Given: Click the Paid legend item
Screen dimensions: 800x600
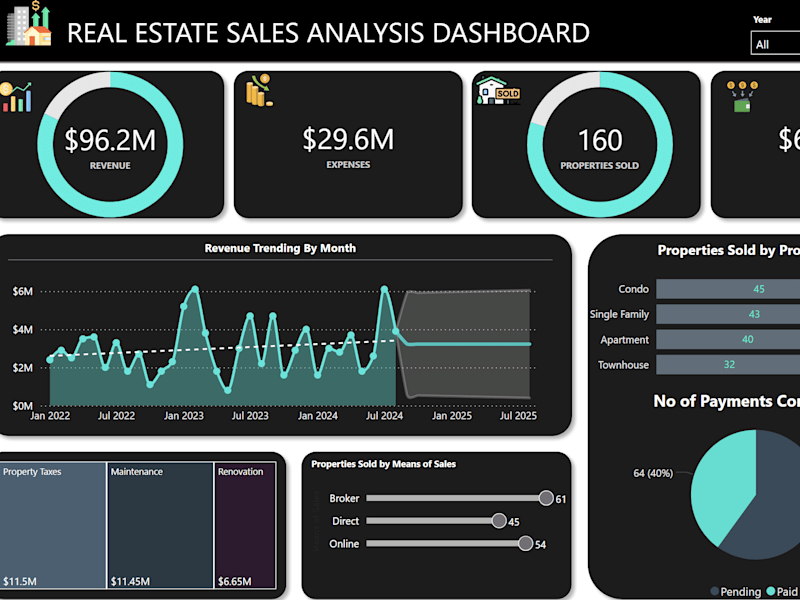Looking at the screenshot, I should pos(782,592).
